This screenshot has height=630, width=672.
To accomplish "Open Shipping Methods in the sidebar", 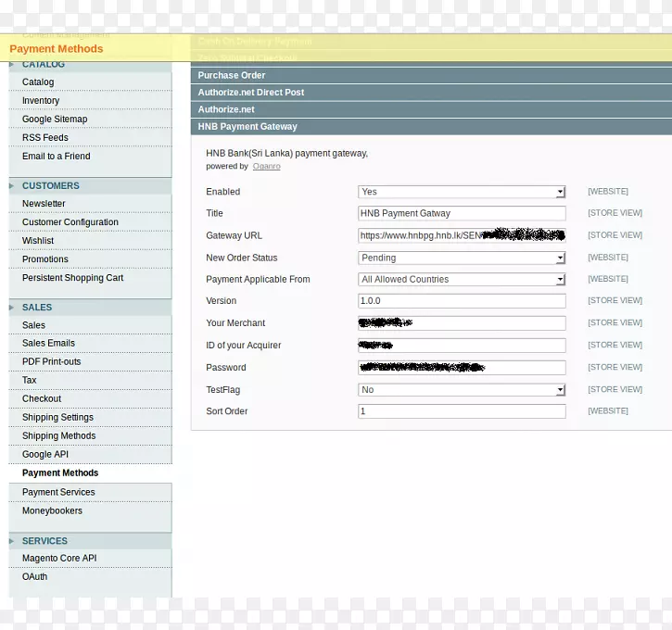I will [x=58, y=436].
